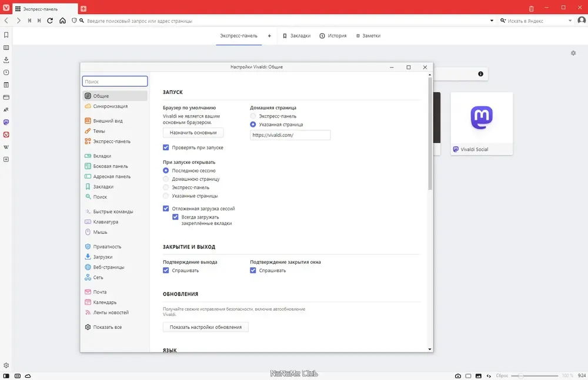Click the fast forward navigation button

(x=39, y=21)
